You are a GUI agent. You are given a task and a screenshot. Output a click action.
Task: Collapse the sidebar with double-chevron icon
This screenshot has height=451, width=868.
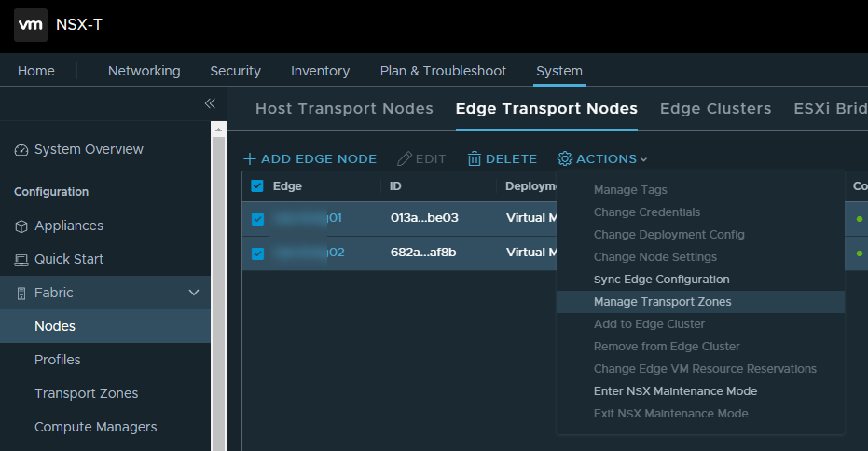click(x=210, y=103)
